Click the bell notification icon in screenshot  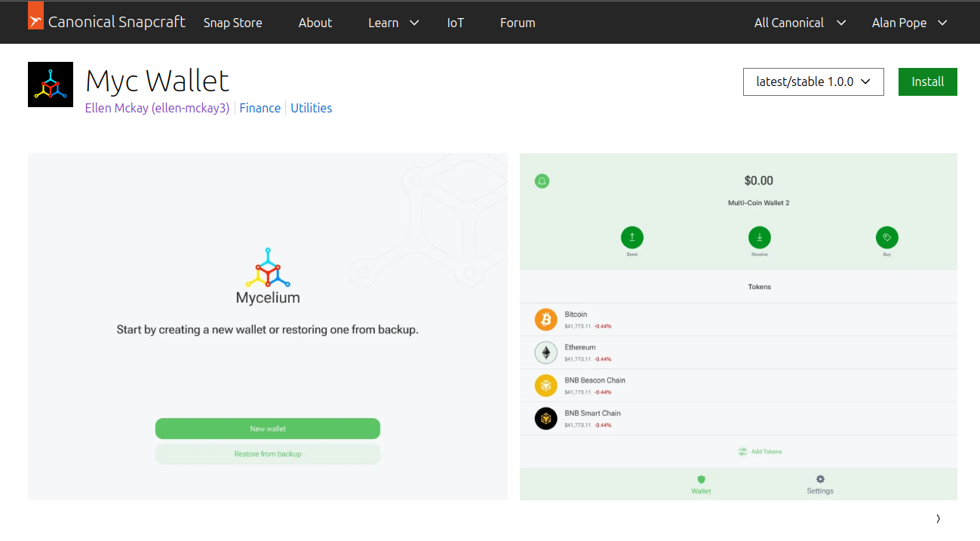(x=542, y=181)
